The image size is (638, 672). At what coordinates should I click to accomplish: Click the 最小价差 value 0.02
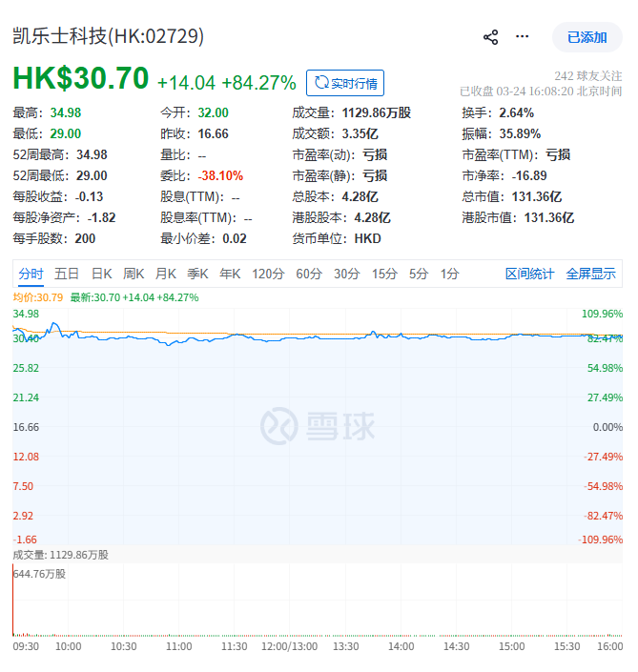(x=235, y=238)
